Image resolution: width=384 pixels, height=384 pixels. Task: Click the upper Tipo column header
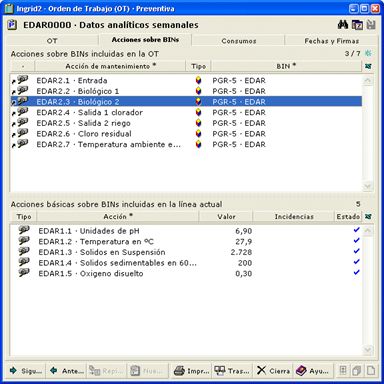tap(198, 66)
